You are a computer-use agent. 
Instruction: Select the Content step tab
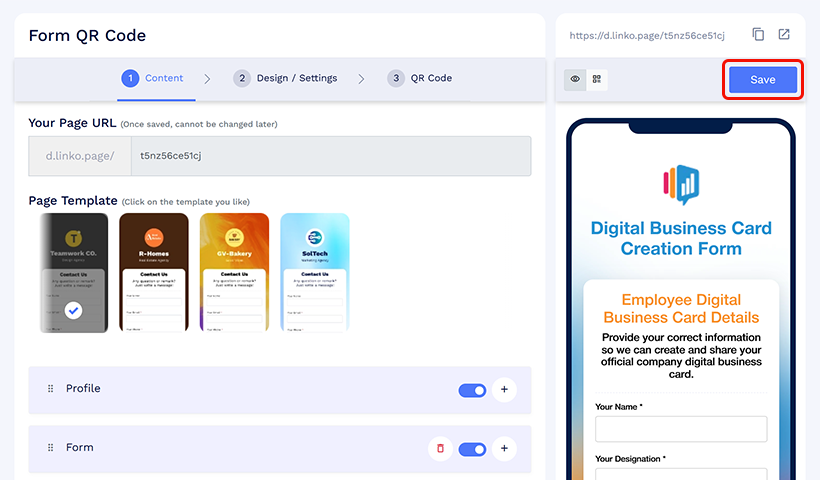tap(152, 78)
